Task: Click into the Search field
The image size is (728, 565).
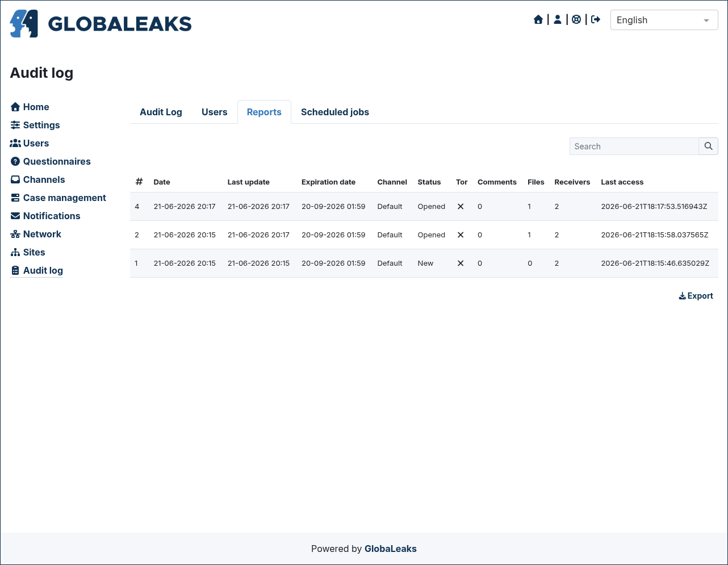Action: pyautogui.click(x=634, y=146)
